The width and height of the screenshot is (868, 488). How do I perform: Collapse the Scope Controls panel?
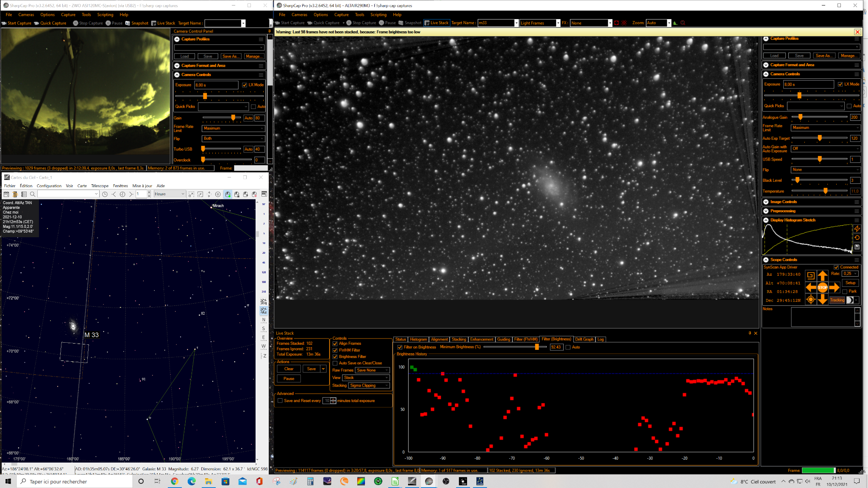coord(766,260)
